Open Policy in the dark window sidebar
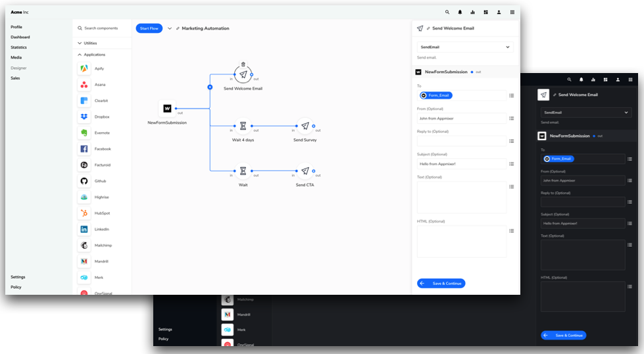The width and height of the screenshot is (644, 354). (163, 339)
